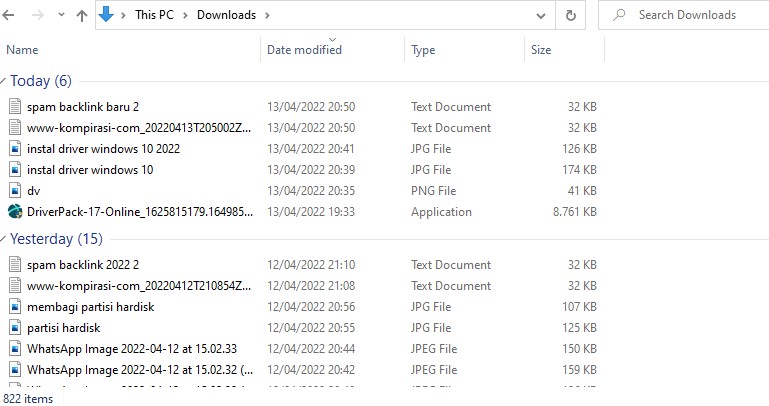This screenshot has height=406, width=769.
Task: Click the back navigation arrow
Action: point(11,16)
